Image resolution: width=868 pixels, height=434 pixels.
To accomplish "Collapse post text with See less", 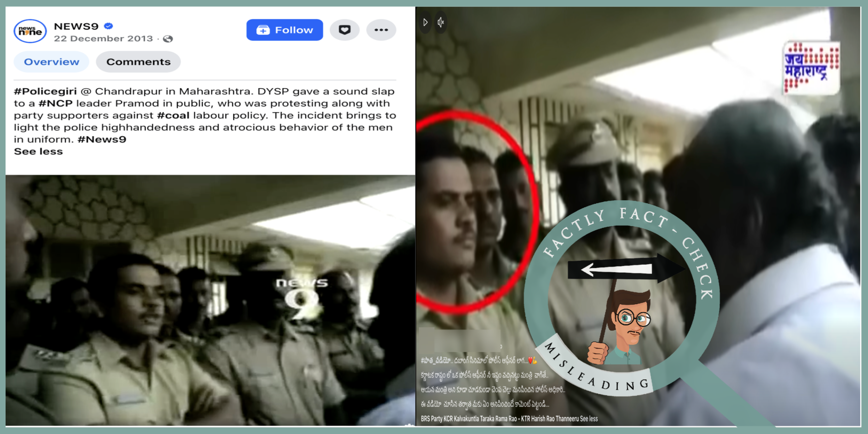I will coord(38,152).
